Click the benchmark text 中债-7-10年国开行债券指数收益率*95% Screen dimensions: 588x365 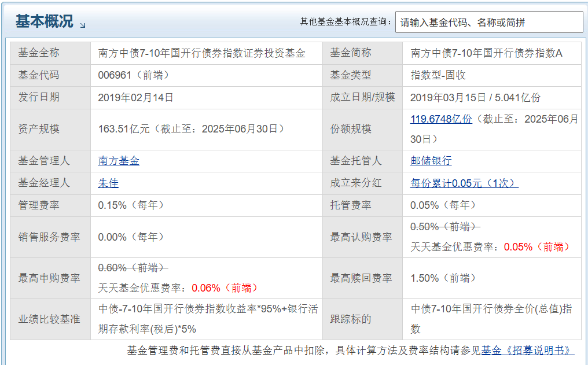pos(189,309)
